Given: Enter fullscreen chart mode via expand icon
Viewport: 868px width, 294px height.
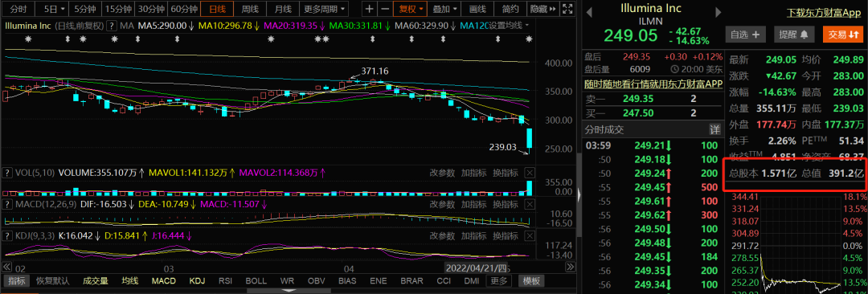Looking at the screenshot, I should (x=567, y=9).
